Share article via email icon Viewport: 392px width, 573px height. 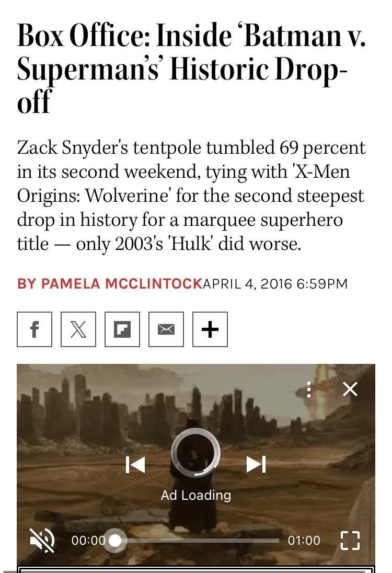click(x=166, y=329)
